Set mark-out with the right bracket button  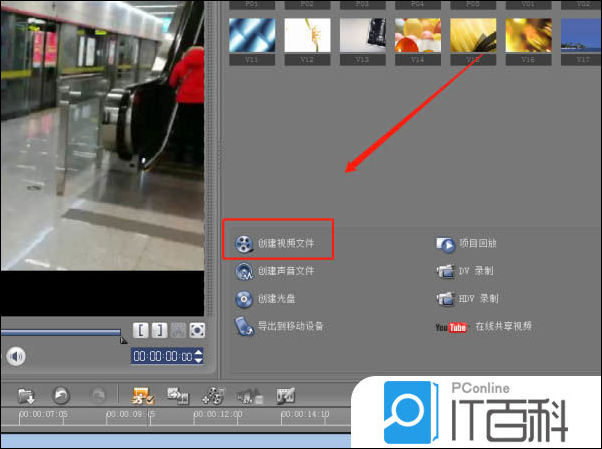point(159,330)
